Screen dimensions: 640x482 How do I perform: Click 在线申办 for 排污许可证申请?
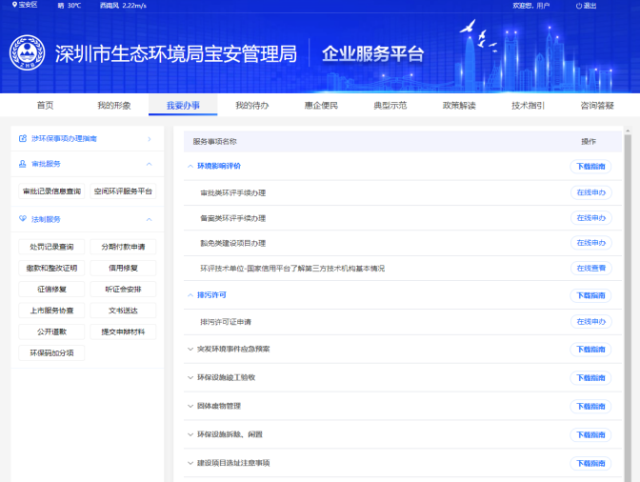point(590,322)
